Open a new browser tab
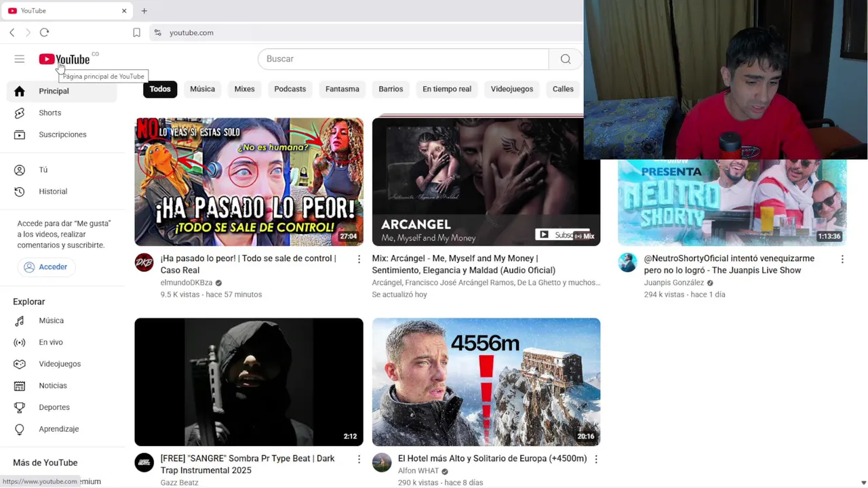The image size is (868, 488). (x=144, y=11)
